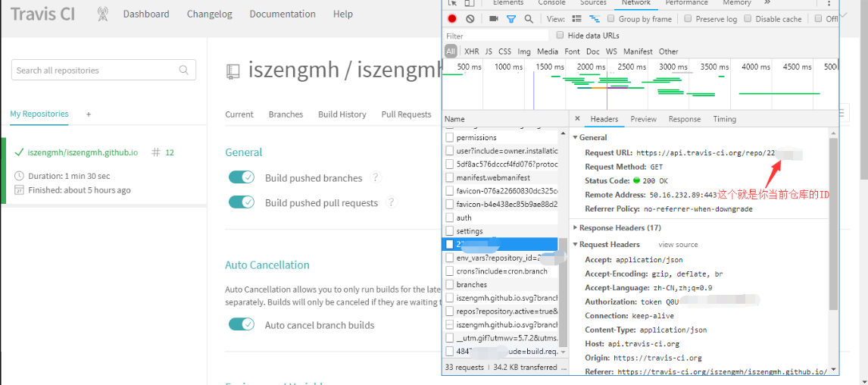Screen dimensions: 868x385
Task: Toggle capture screenshots camera icon
Action: pos(494,19)
